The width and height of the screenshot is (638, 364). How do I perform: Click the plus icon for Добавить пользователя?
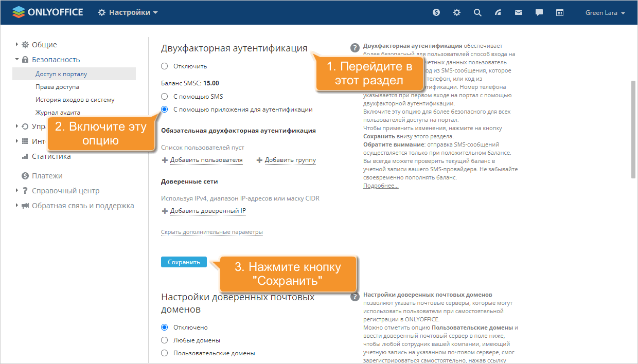coord(165,160)
